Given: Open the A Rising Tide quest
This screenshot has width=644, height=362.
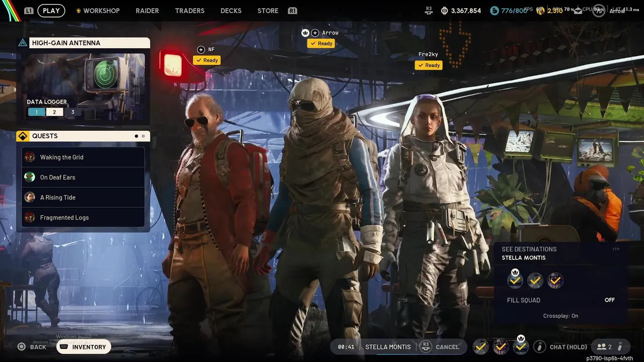Looking at the screenshot, I should pyautogui.click(x=84, y=197).
